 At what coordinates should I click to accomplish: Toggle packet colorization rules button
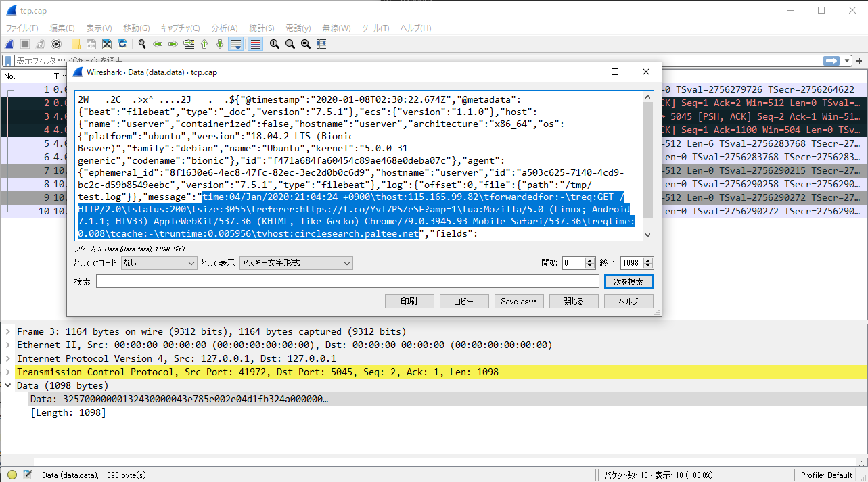click(255, 44)
